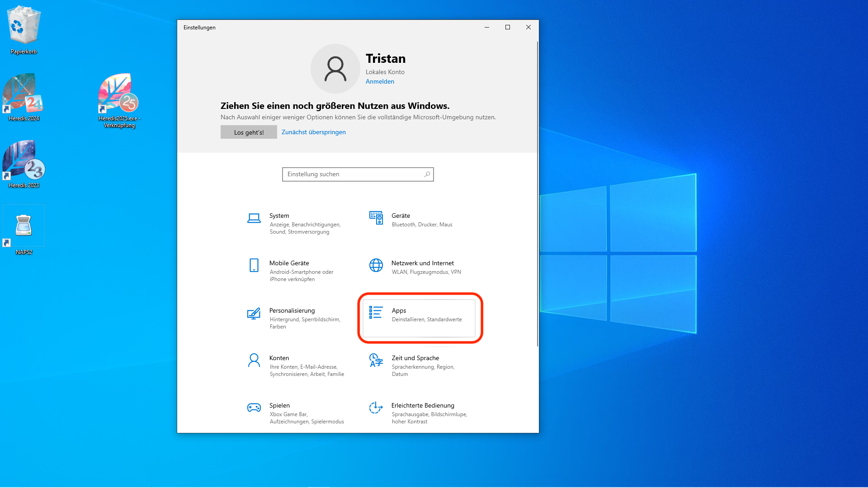Viewport: 868px width, 488px height.
Task: Open Netzwerk und Internet globe icon
Action: tap(376, 265)
